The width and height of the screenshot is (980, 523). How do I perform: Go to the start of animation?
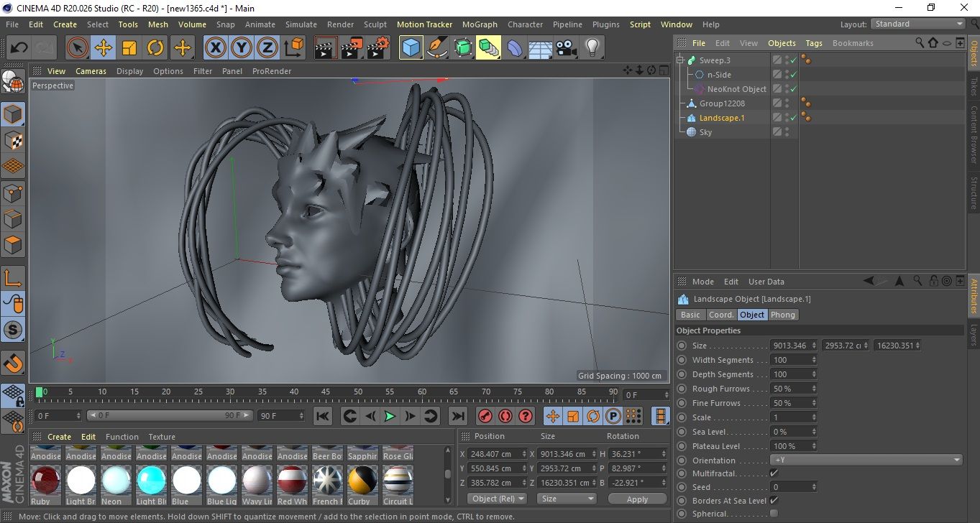coord(323,416)
